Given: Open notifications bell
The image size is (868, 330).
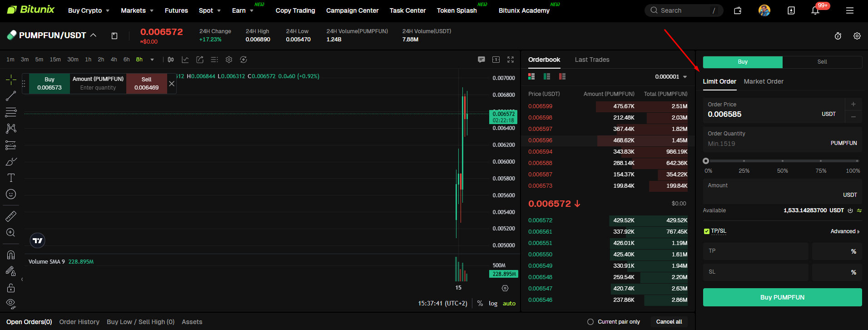Looking at the screenshot, I should coord(815,10).
